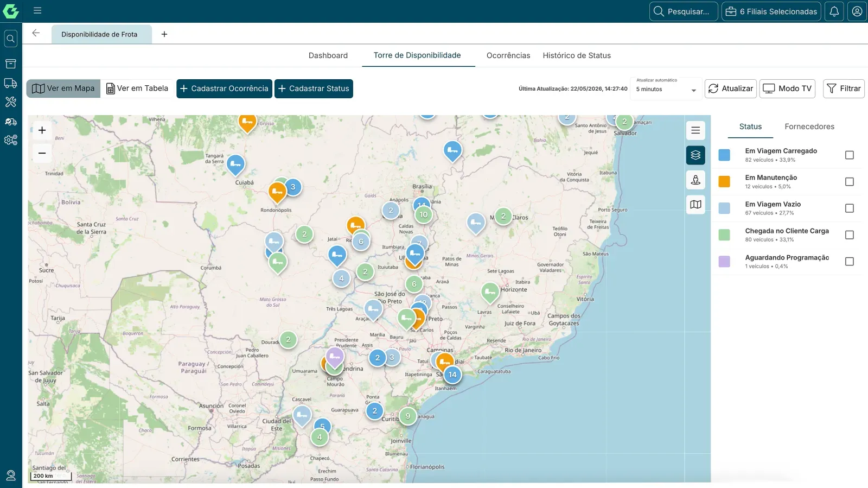Open the Filtrar filter button
Screen dimensions: 868x488
tap(844, 88)
